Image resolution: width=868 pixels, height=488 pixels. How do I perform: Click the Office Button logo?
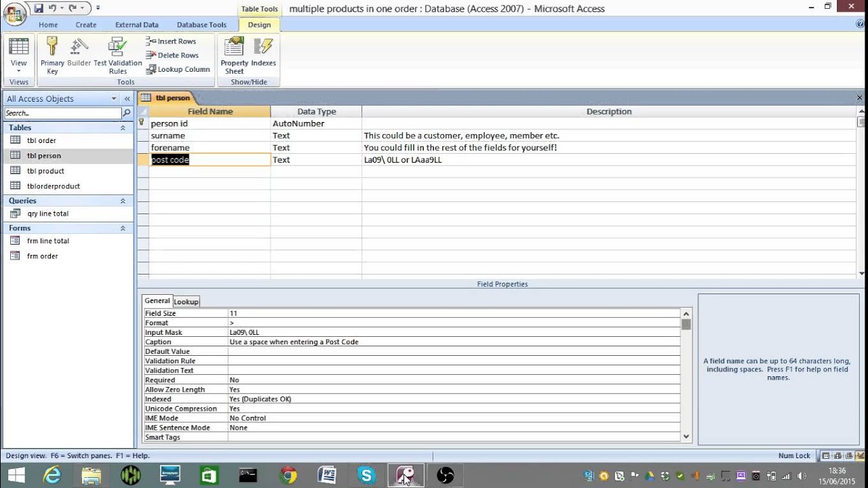(14, 14)
